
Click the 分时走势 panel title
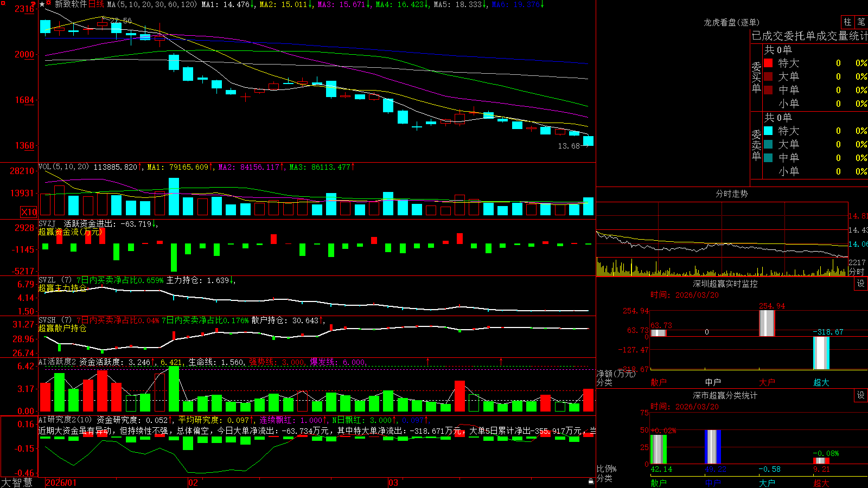(732, 194)
